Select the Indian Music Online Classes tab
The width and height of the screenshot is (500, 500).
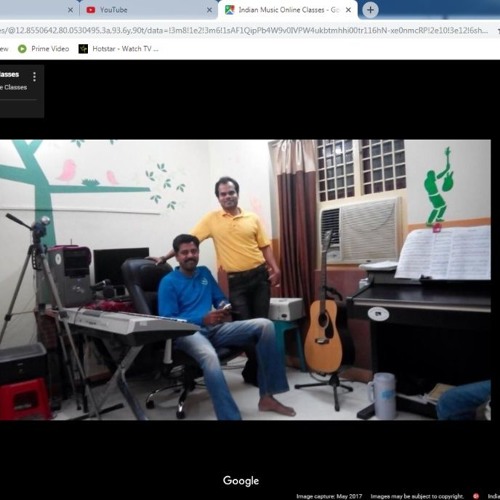(x=288, y=10)
